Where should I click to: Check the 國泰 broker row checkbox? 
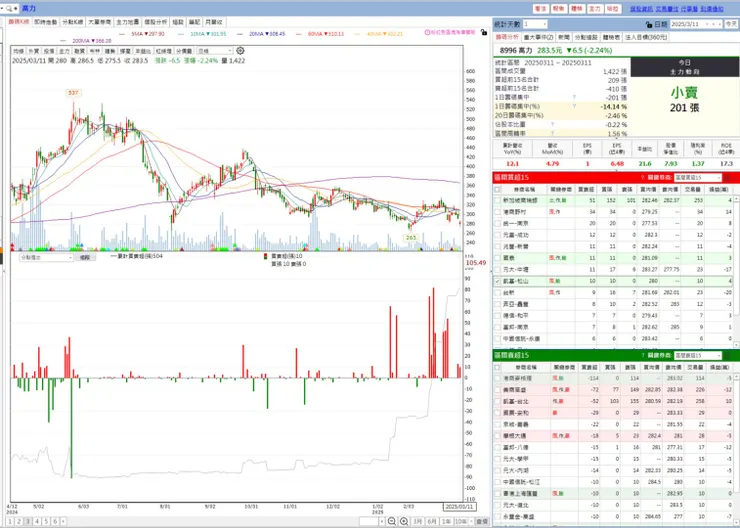tap(497, 258)
